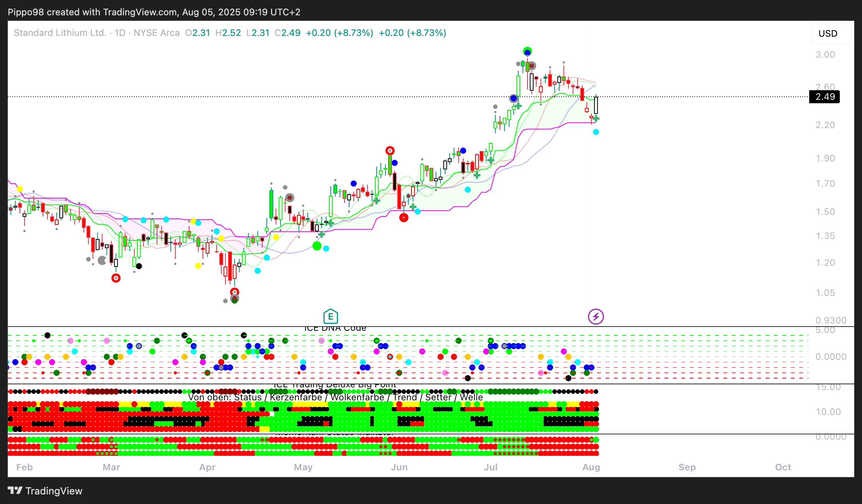Open the USD currency selector
Viewport: 862px width, 504px height.
(x=828, y=34)
